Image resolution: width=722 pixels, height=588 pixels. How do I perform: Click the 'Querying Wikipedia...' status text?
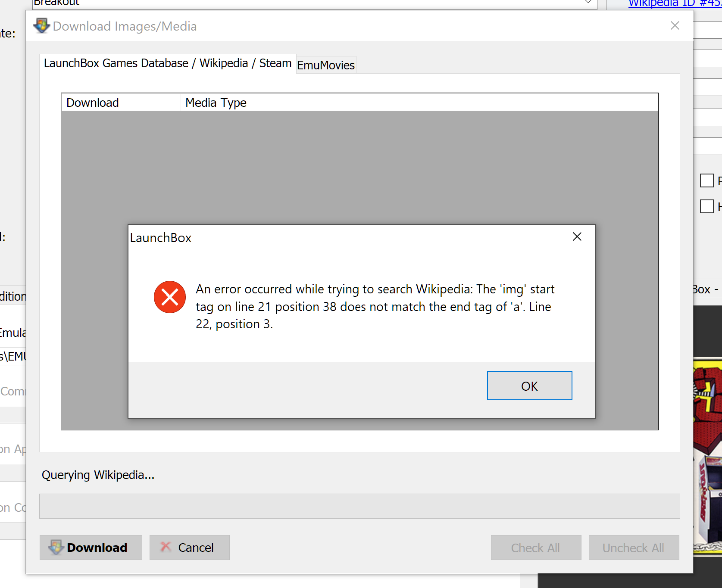[98, 475]
